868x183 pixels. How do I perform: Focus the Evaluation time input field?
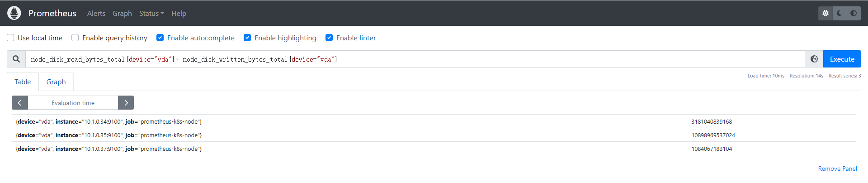tap(73, 103)
